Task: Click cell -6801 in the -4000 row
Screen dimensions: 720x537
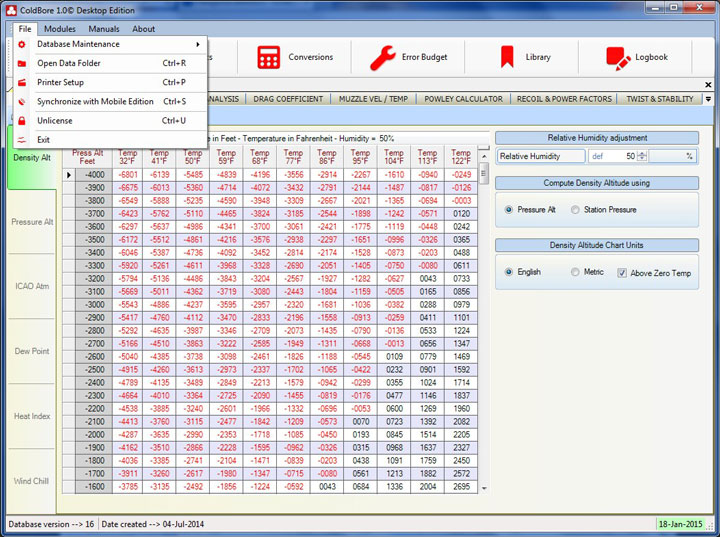Action: tap(128, 175)
